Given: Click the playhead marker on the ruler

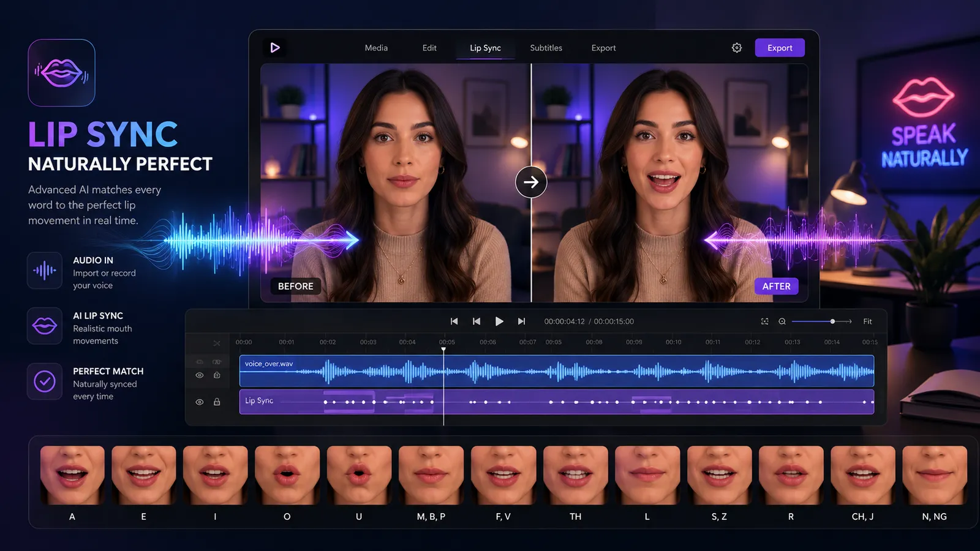Looking at the screenshot, I should (x=443, y=349).
